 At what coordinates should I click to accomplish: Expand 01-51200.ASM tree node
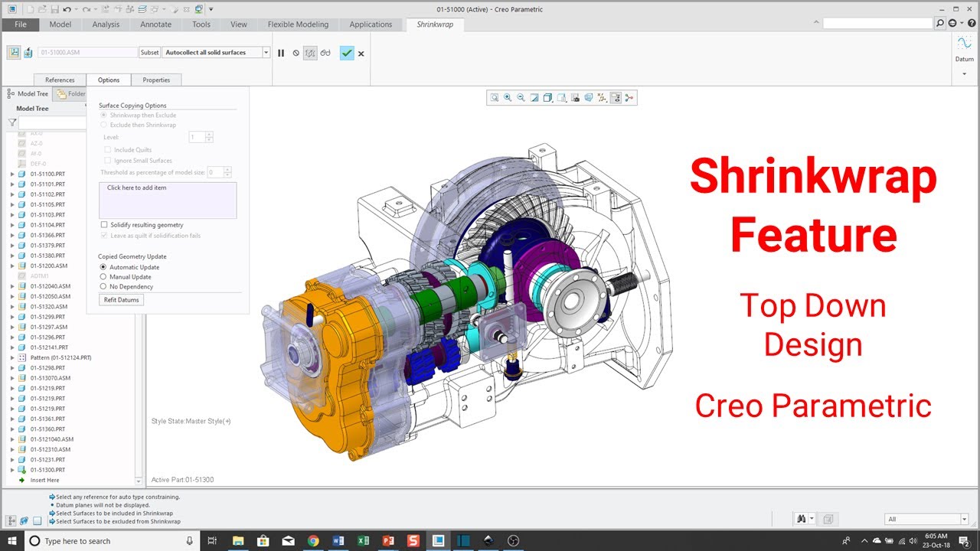point(12,266)
